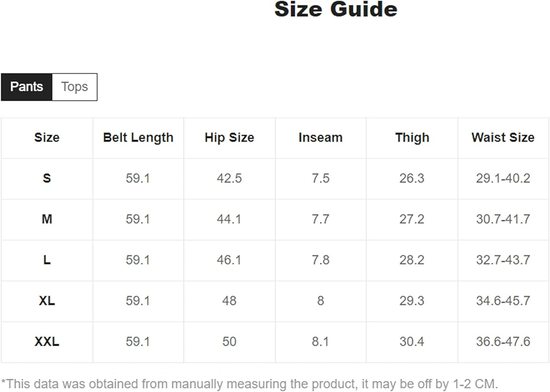Click the 8.1 inseam cell
Screen dimensions: 550x392
[320, 342]
